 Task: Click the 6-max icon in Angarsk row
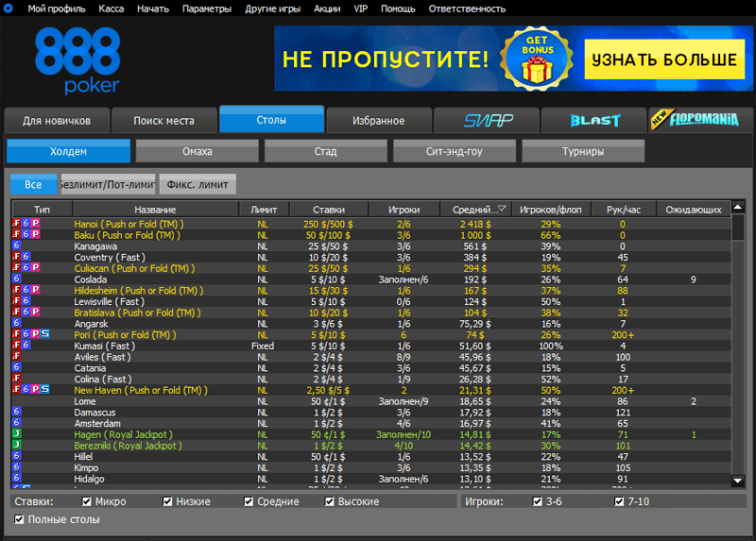16,323
